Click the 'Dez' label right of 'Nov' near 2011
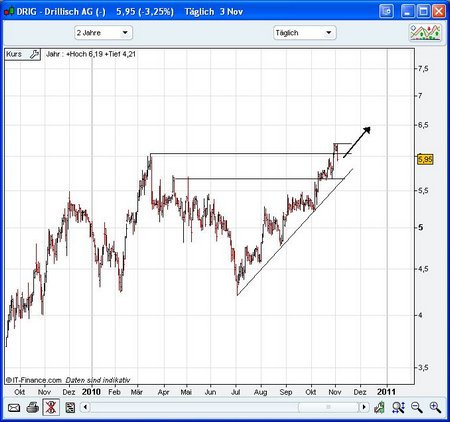This screenshot has height=422, width=450. point(360,392)
